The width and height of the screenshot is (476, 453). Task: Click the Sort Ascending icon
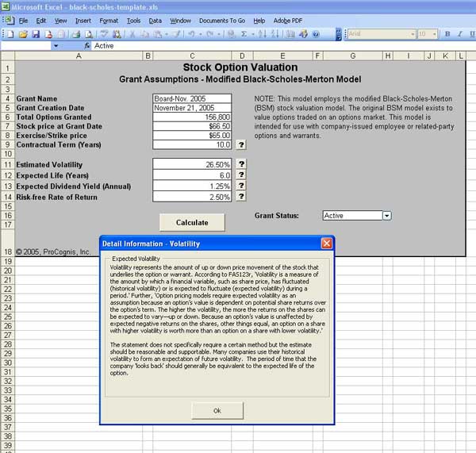(262, 34)
